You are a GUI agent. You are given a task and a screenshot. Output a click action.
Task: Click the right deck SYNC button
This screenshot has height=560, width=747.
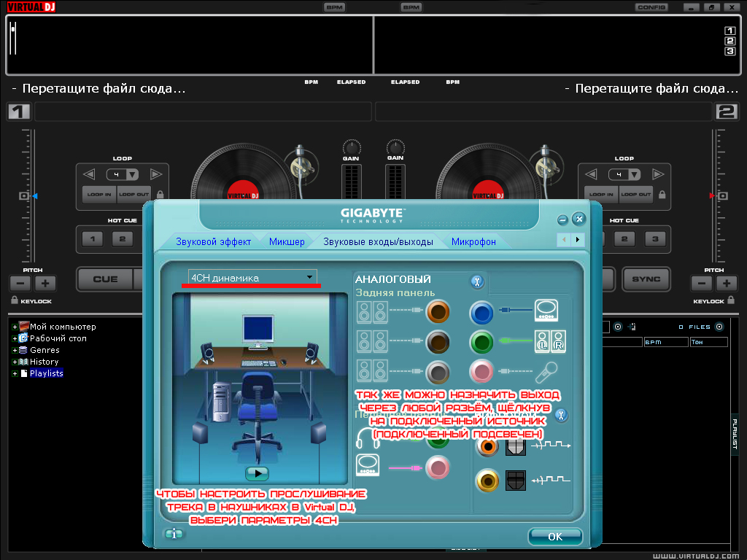pyautogui.click(x=646, y=279)
